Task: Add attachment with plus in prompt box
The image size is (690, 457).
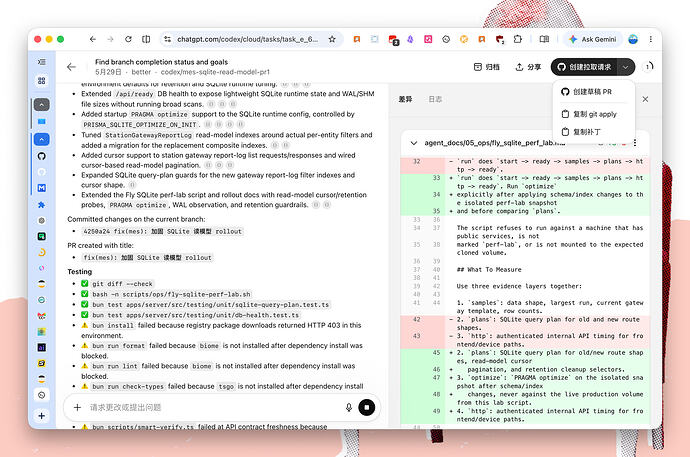Action: click(x=77, y=407)
